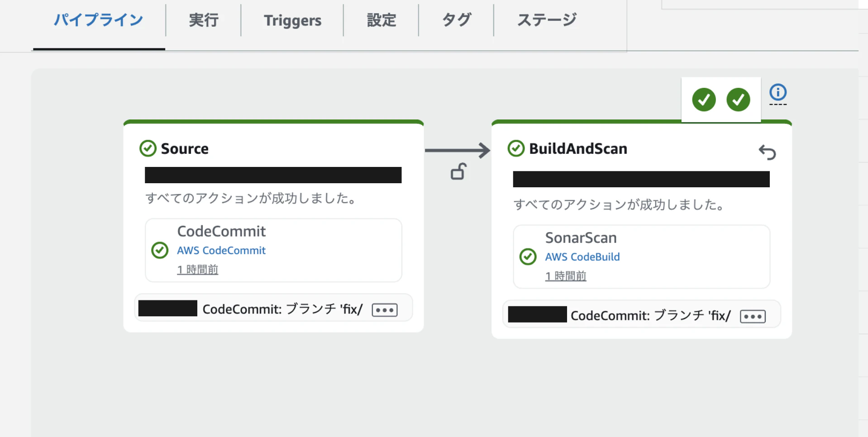This screenshot has height=437, width=868.
Task: Click the 1時間前 link under SonarScan
Action: (x=566, y=276)
